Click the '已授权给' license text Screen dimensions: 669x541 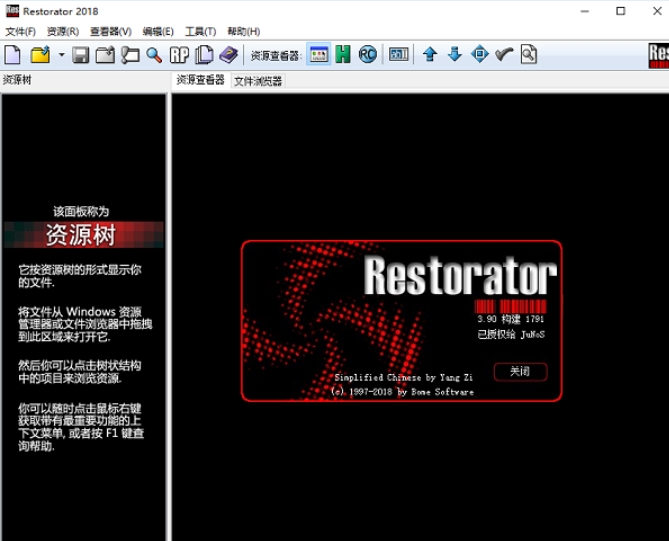coord(496,334)
